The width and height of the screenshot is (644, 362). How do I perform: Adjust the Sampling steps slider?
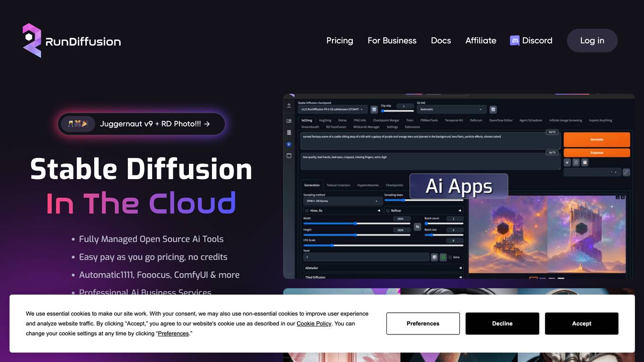tap(424, 200)
